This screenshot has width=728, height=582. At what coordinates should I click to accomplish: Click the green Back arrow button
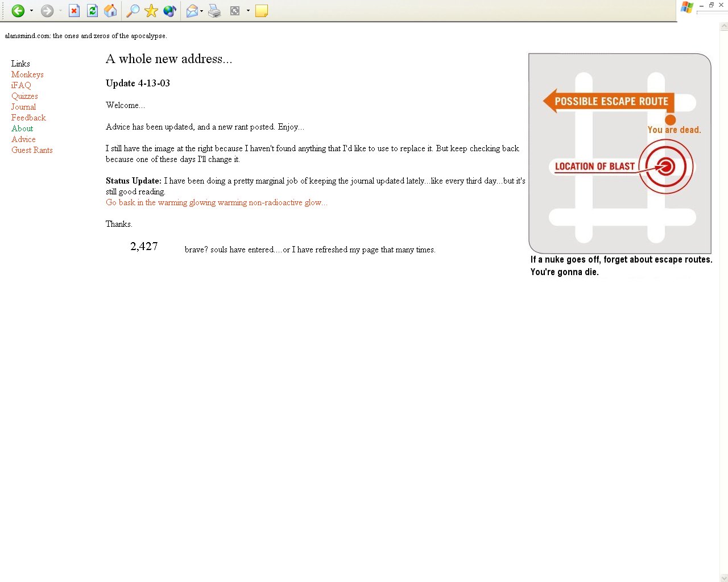click(x=18, y=11)
